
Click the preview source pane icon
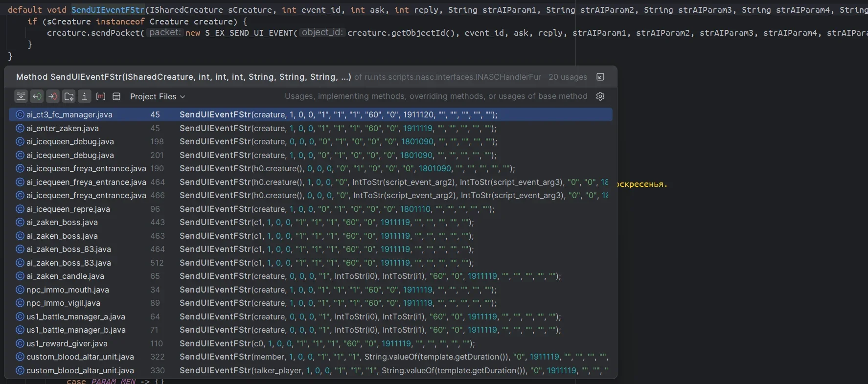coord(116,96)
